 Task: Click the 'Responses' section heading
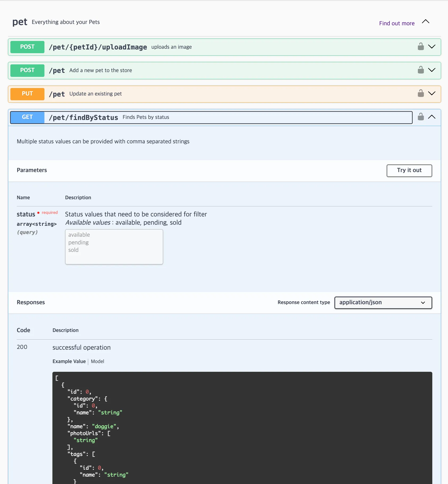[31, 302]
